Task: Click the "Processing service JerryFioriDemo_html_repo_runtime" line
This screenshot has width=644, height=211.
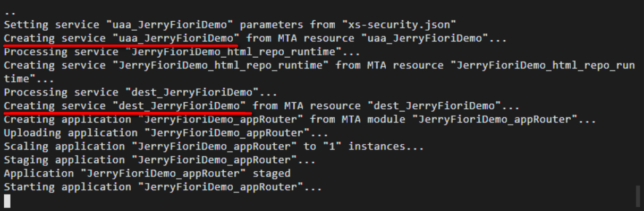Action: tap(182, 52)
